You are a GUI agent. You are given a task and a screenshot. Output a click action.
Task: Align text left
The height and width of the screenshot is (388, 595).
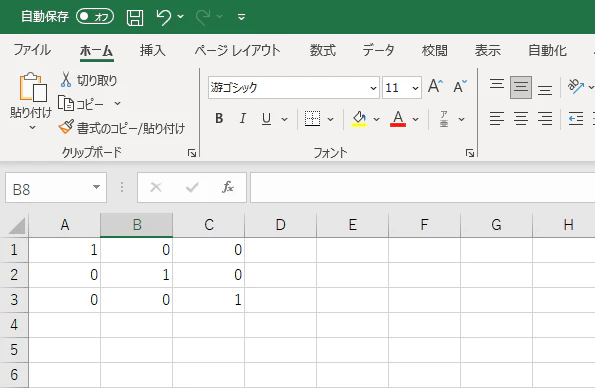(x=497, y=119)
